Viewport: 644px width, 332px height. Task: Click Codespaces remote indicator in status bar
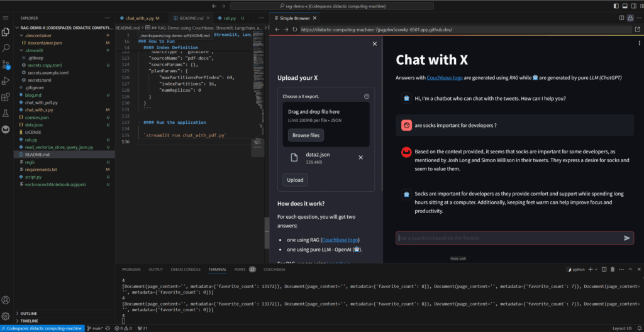pyautogui.click(x=42, y=328)
